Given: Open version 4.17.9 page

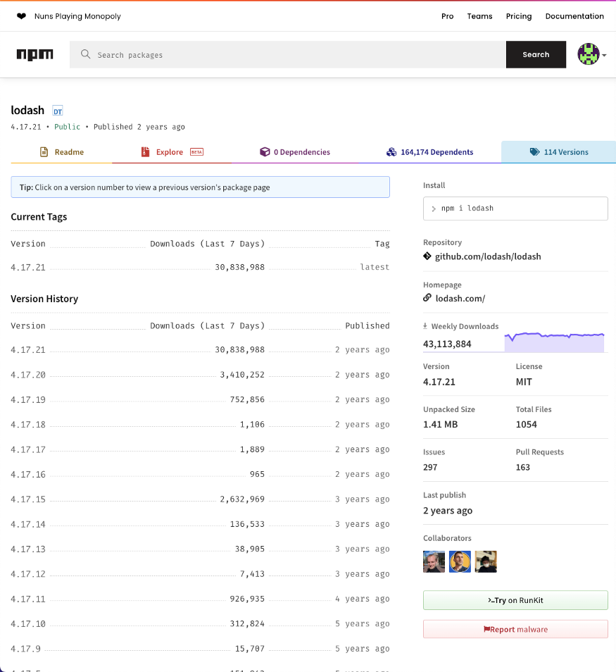Looking at the screenshot, I should click(x=26, y=648).
